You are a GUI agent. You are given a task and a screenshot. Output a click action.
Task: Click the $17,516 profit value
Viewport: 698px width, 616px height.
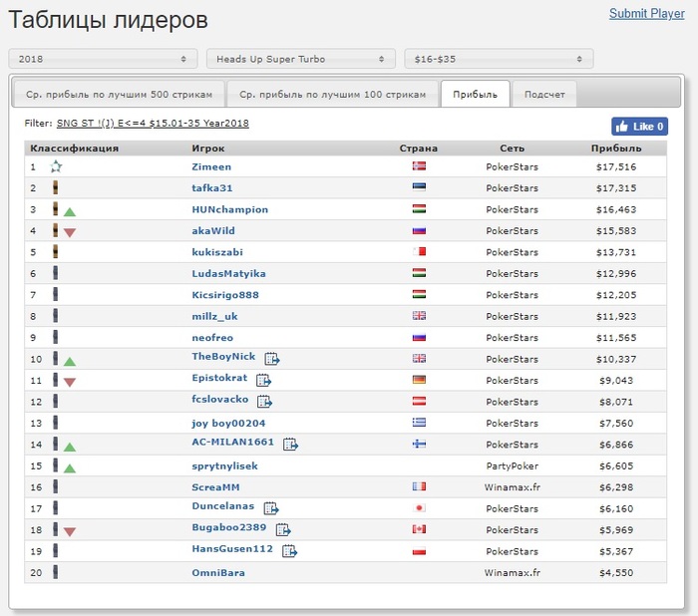tap(616, 166)
